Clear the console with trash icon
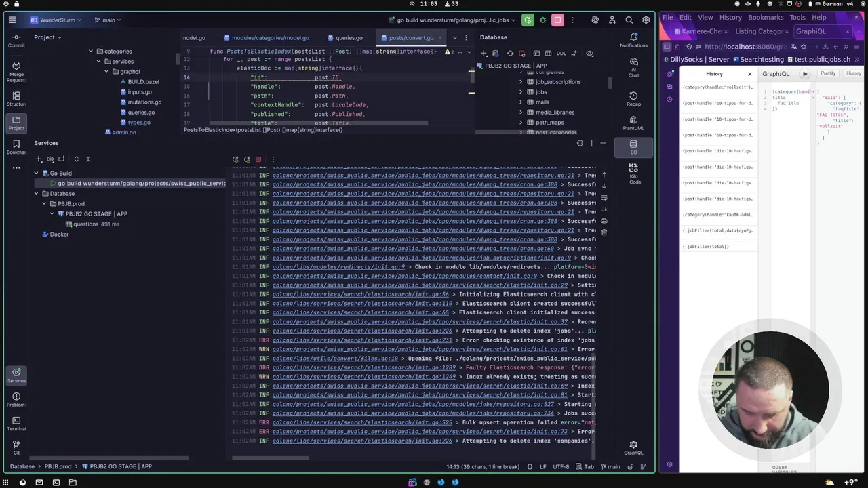The image size is (868, 488). 604,232
